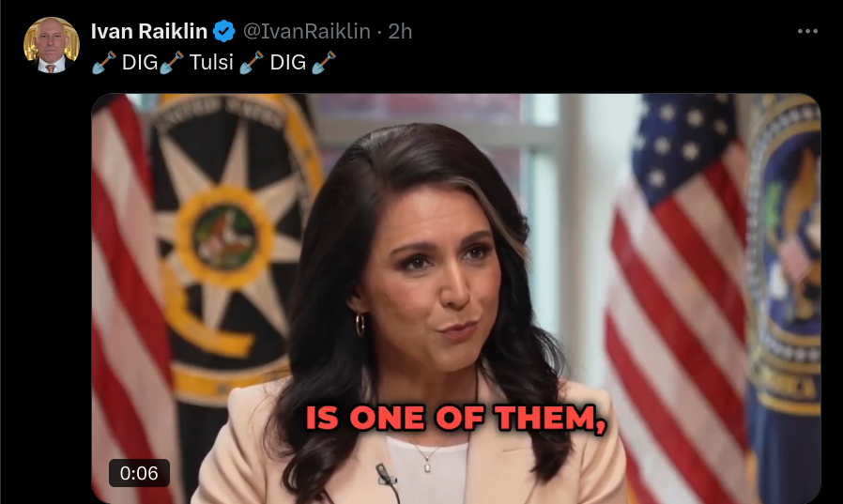Click the word Tulsi in the post text

coord(211,62)
